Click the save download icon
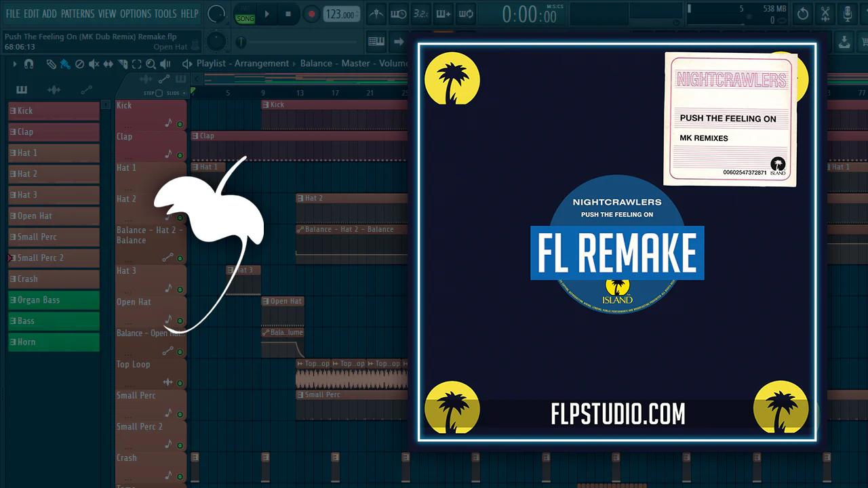868x488 pixels. tap(844, 41)
